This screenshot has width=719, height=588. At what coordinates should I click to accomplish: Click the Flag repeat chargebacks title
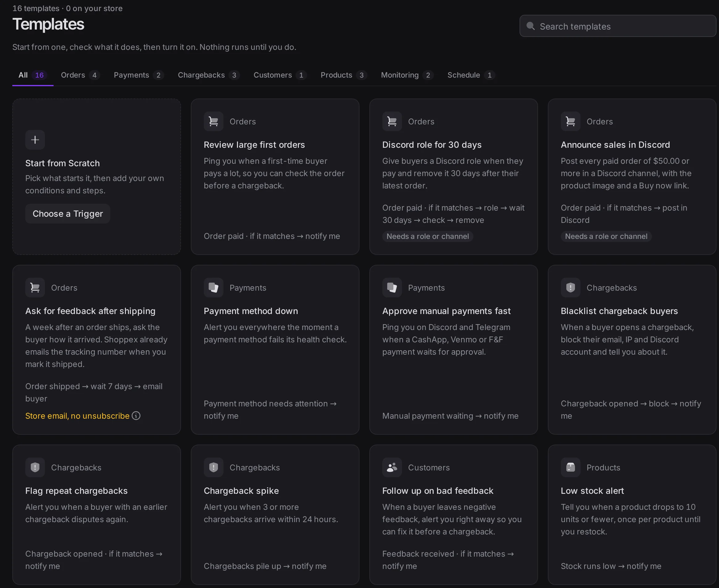coord(77,491)
